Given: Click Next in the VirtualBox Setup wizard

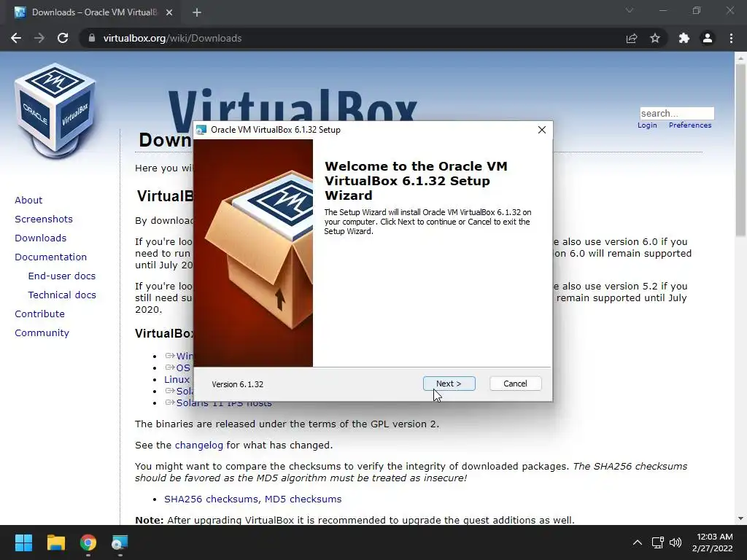Looking at the screenshot, I should (x=449, y=384).
